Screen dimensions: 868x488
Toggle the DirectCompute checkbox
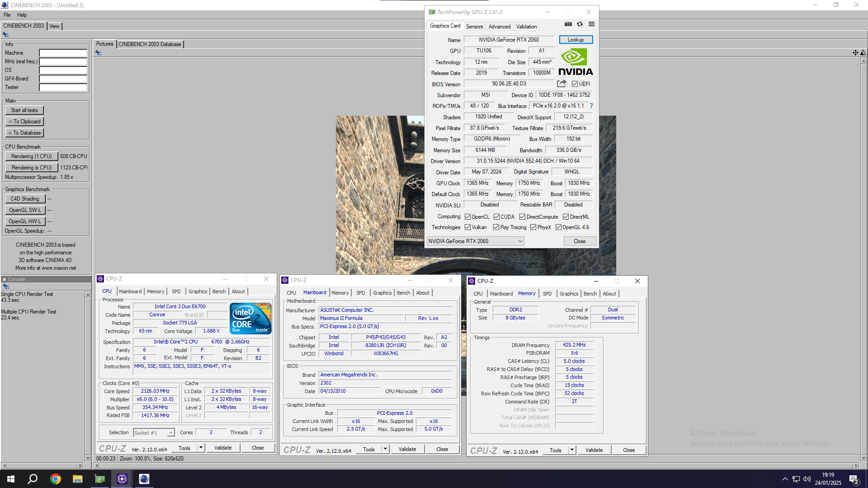click(x=522, y=217)
